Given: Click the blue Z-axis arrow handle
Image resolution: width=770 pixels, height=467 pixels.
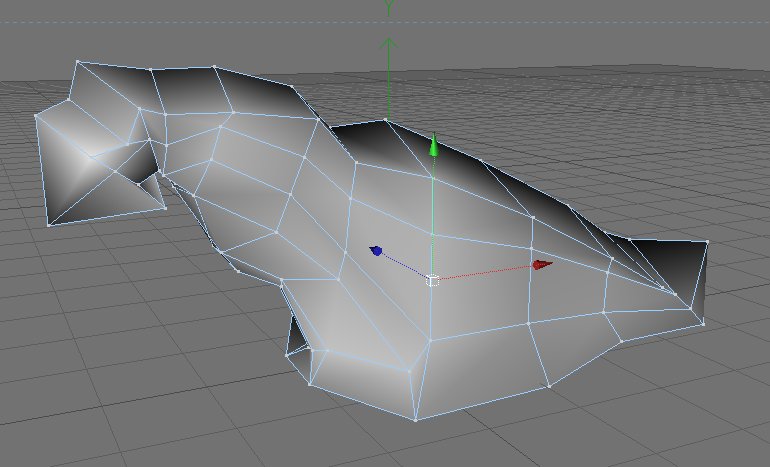Looking at the screenshot, I should click(x=376, y=250).
